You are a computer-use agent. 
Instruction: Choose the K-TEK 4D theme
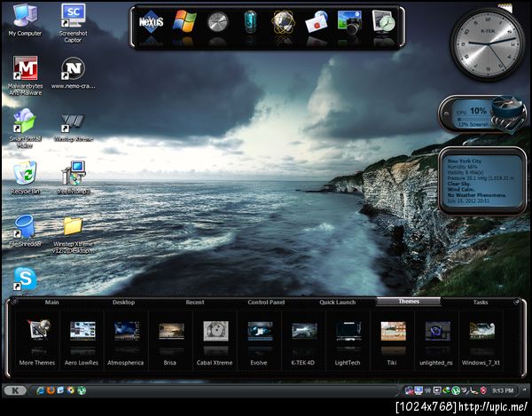tap(303, 342)
